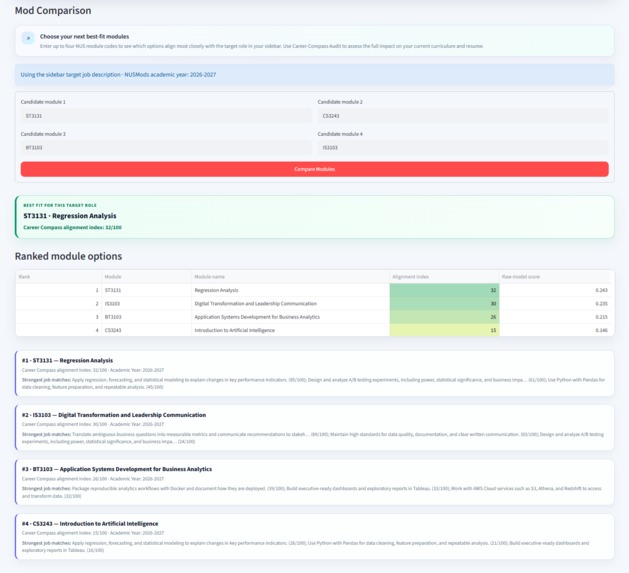This screenshot has width=629, height=573.
Task: Click the '#1 · ST3131 — Regression Analysis' card title
Action: coord(67,360)
